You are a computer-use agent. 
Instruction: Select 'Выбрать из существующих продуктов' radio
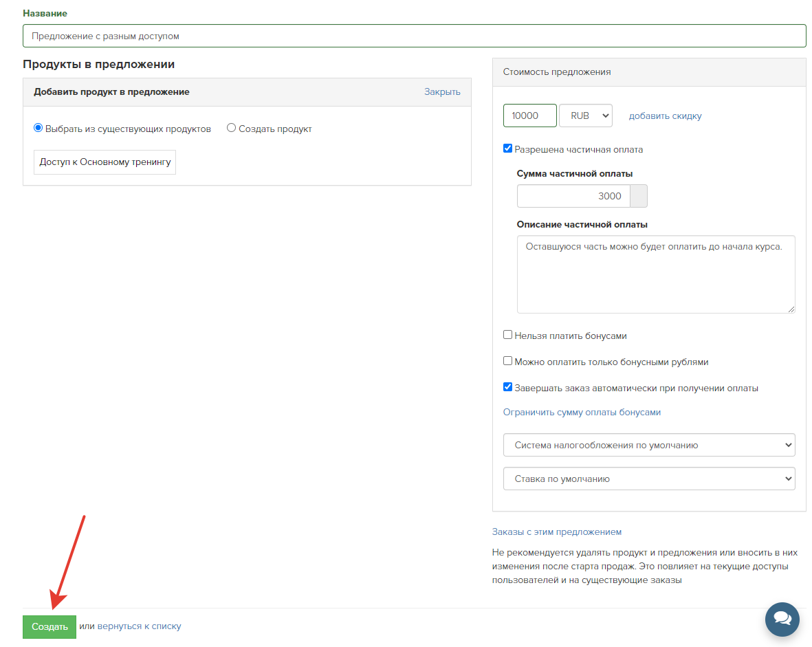(x=39, y=128)
